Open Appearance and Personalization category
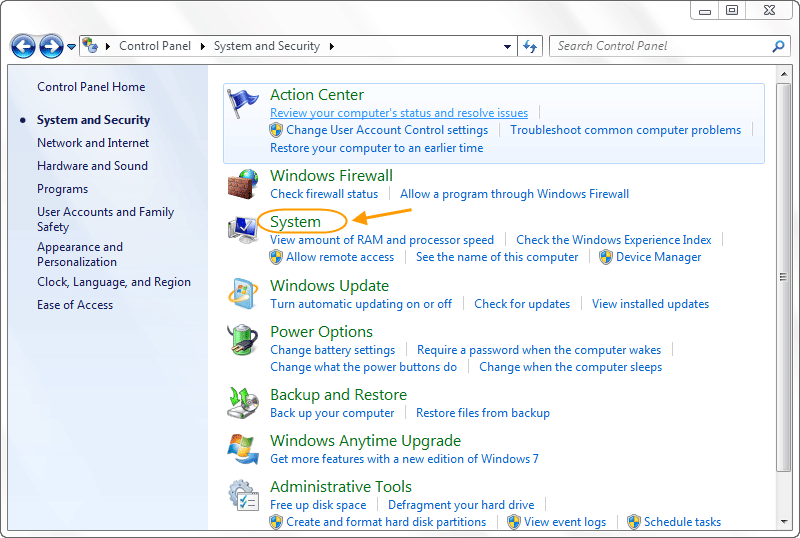Screen dimensions: 800x538 pos(80,254)
